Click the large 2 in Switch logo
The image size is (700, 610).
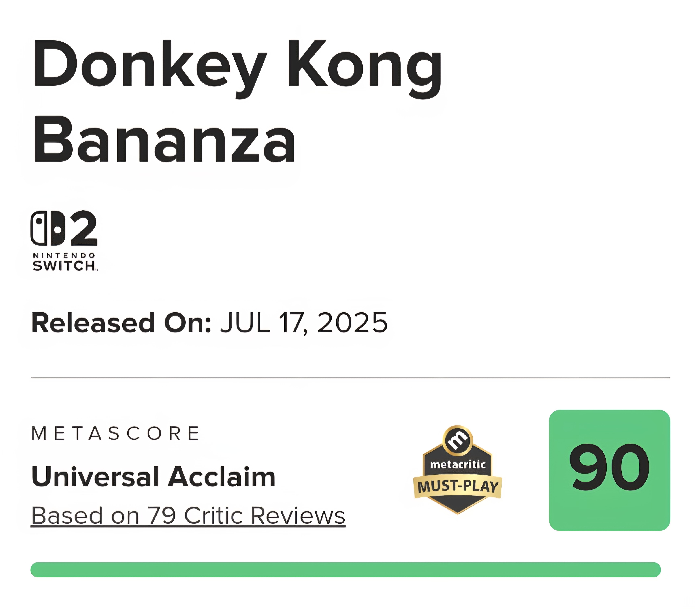pyautogui.click(x=84, y=228)
